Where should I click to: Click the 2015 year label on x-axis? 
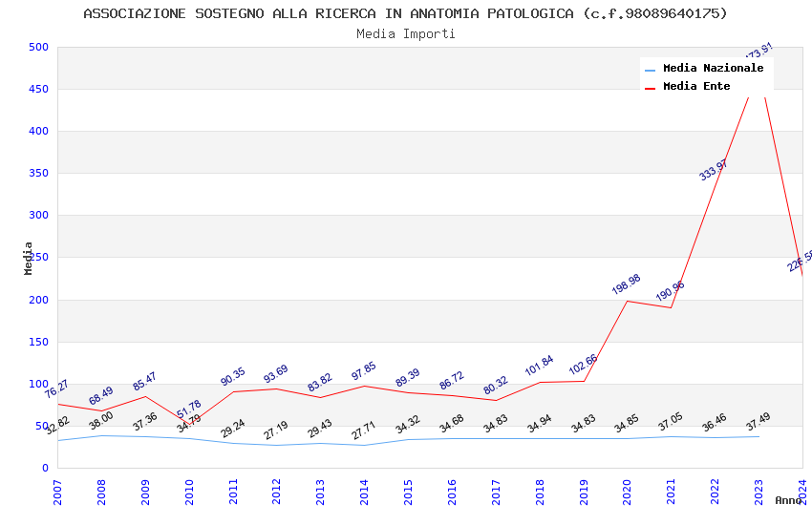coord(408,492)
